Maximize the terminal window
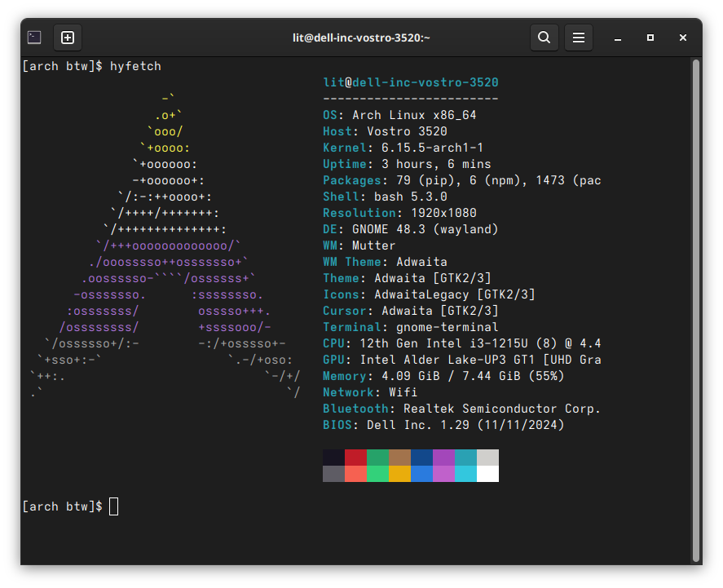The image size is (723, 588). [650, 38]
